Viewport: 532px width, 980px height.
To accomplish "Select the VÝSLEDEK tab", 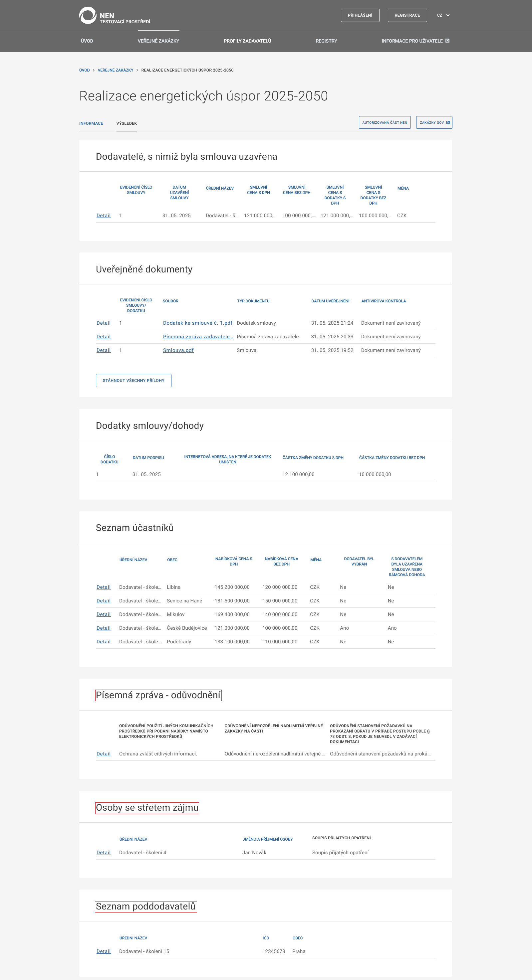I will (x=127, y=123).
